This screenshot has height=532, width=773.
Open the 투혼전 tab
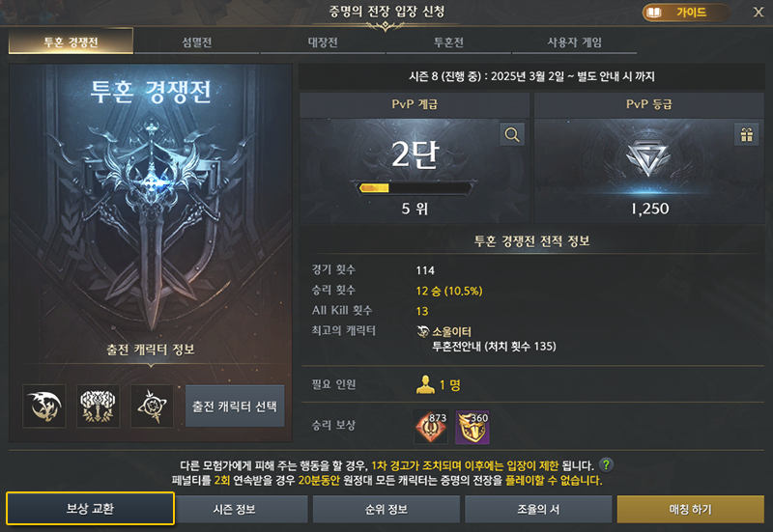point(448,42)
